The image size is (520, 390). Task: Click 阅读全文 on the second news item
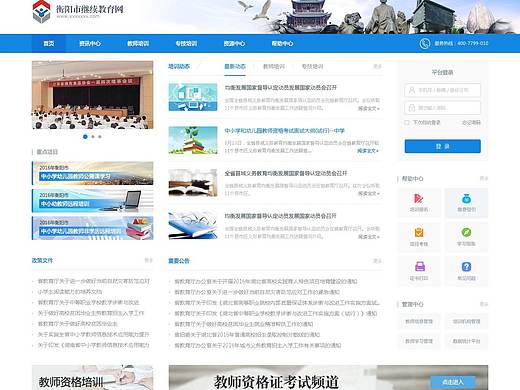(368, 151)
